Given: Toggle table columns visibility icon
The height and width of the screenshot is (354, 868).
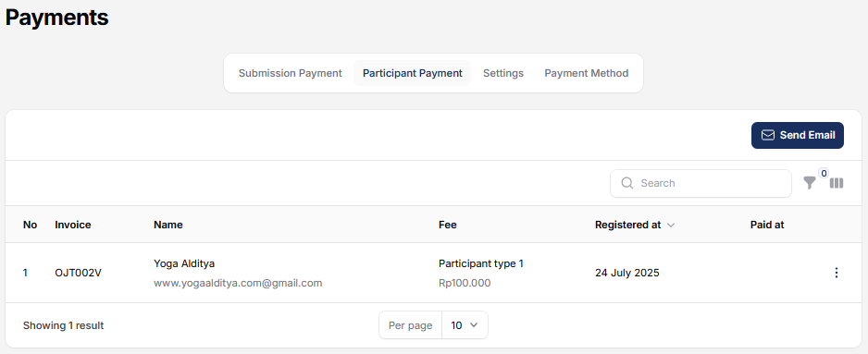Looking at the screenshot, I should coord(837,183).
